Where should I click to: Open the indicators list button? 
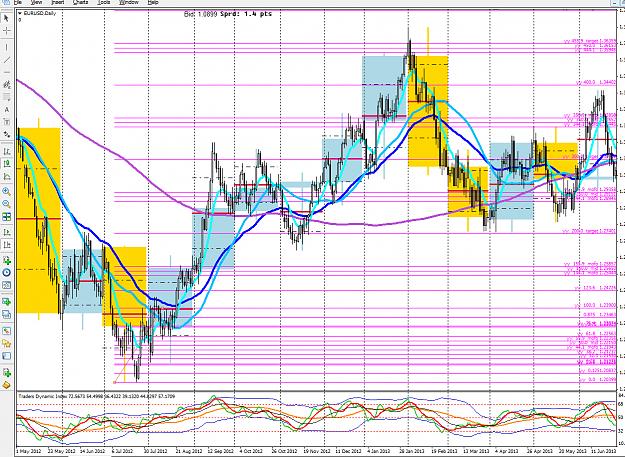click(6, 261)
